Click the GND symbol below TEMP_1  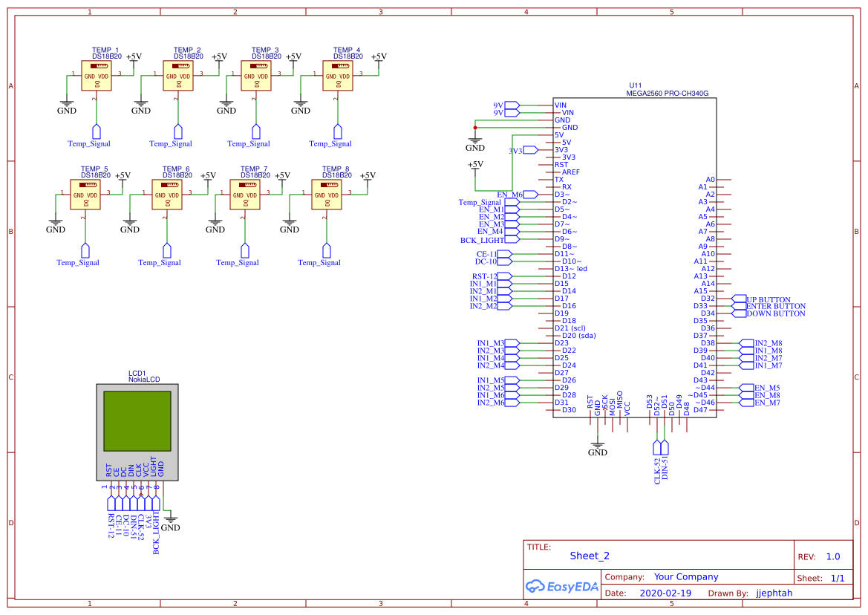point(66,104)
